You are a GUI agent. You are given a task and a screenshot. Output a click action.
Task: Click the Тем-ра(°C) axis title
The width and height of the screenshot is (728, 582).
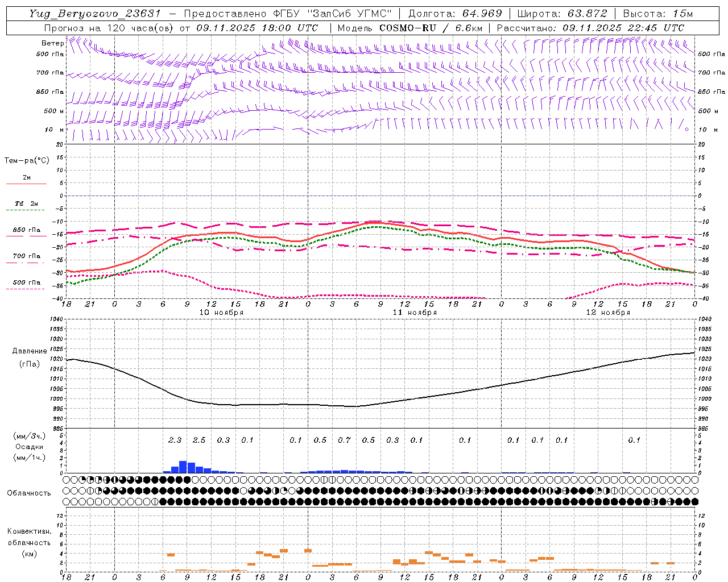[27, 161]
